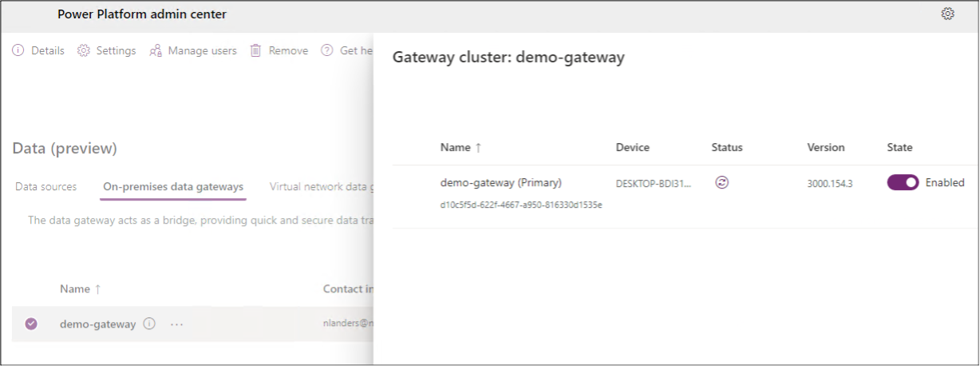Click the Manage users toolbar label
This screenshot has width=980, height=366.
click(203, 50)
